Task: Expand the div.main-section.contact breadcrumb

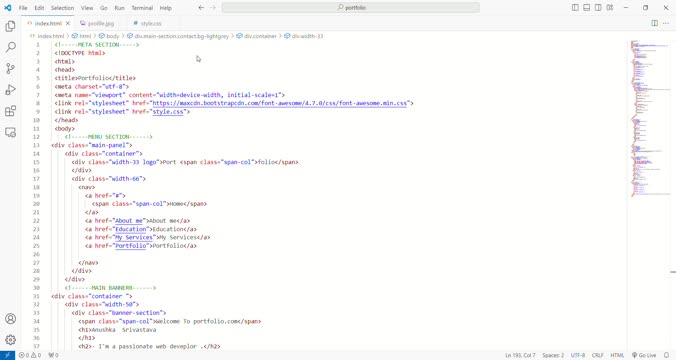Action: 178,36
